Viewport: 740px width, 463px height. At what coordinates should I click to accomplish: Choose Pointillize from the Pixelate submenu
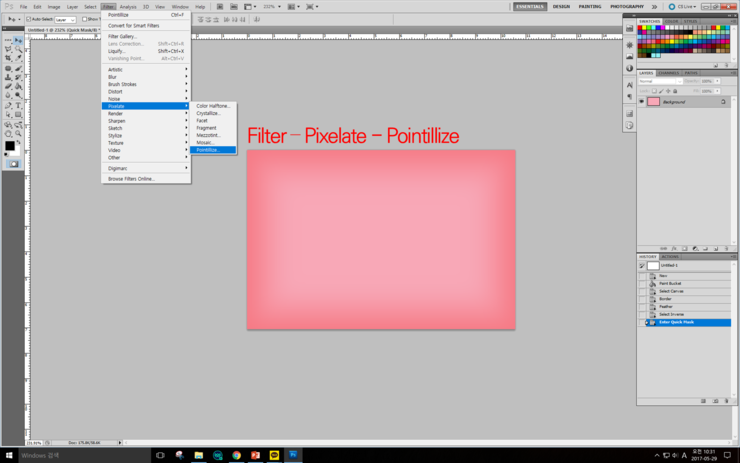(x=208, y=150)
